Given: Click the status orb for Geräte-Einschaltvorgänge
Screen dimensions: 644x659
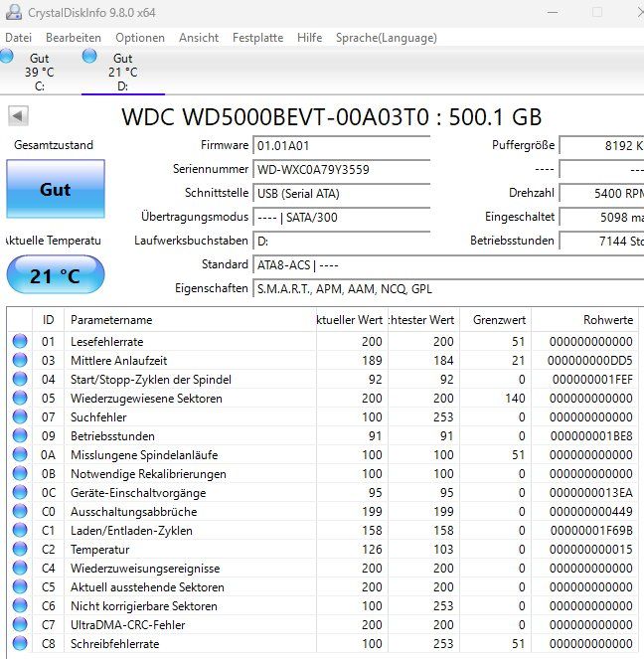Looking at the screenshot, I should coord(20,492).
